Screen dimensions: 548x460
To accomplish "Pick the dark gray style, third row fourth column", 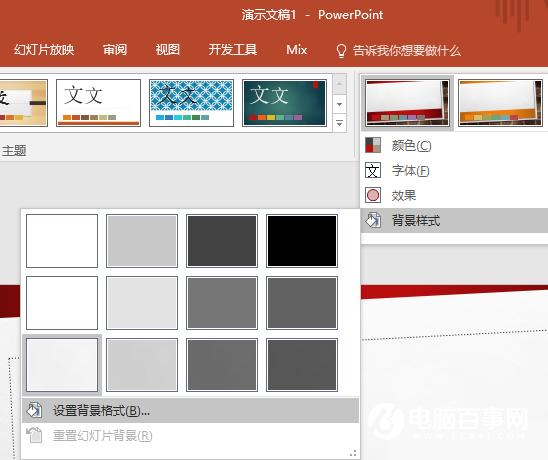I will pos(302,365).
